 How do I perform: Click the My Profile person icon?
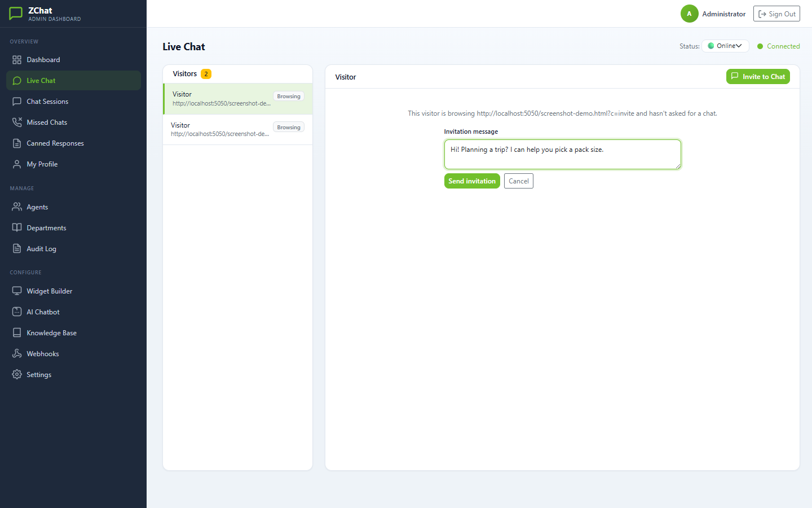[x=17, y=164]
